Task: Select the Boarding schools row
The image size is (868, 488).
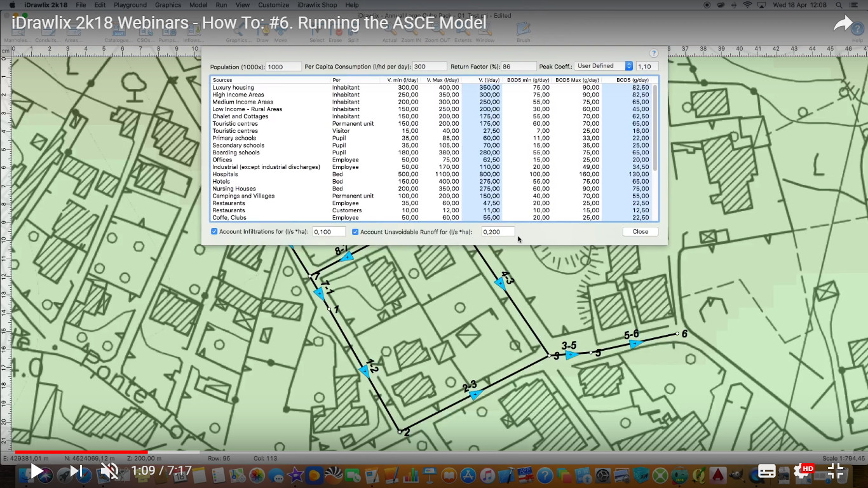Action: pos(431,152)
